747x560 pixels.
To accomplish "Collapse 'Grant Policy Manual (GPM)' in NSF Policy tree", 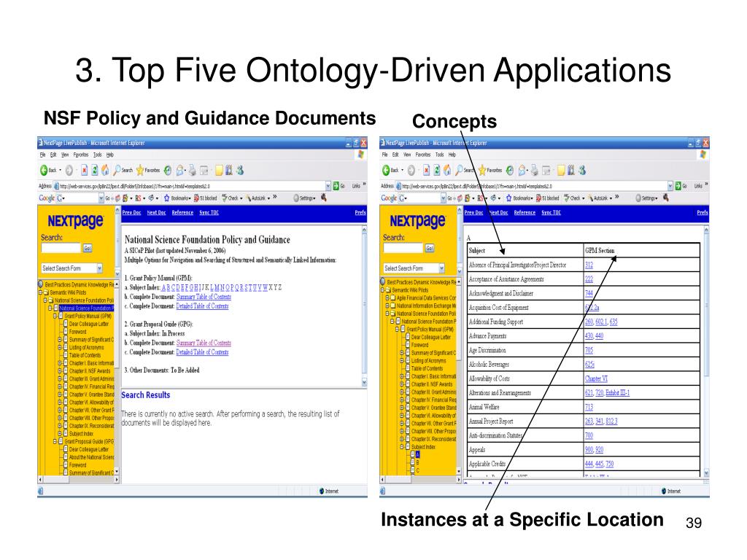I will 55,316.
